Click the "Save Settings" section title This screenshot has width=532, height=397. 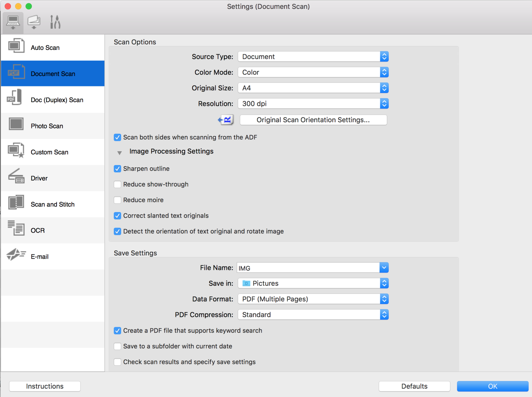pyautogui.click(x=135, y=253)
